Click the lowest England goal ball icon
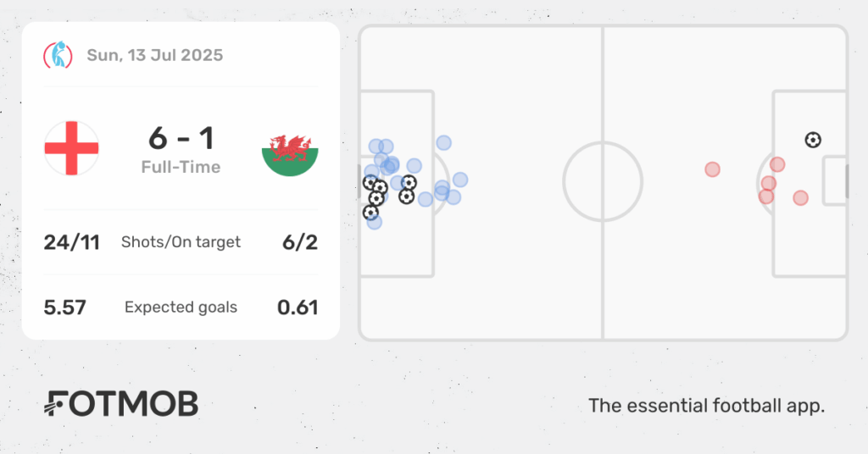Screen dimensions: 868x454 pos(371,212)
